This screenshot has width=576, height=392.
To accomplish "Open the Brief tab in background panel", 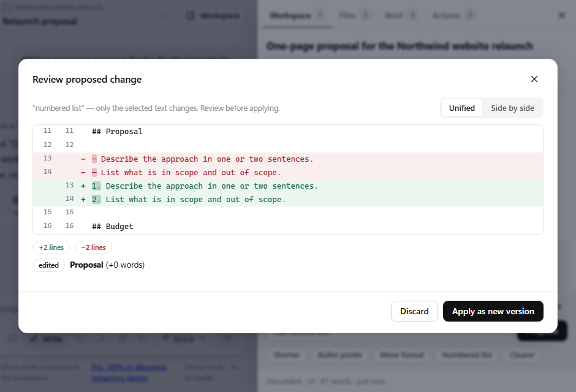I will click(x=400, y=15).
